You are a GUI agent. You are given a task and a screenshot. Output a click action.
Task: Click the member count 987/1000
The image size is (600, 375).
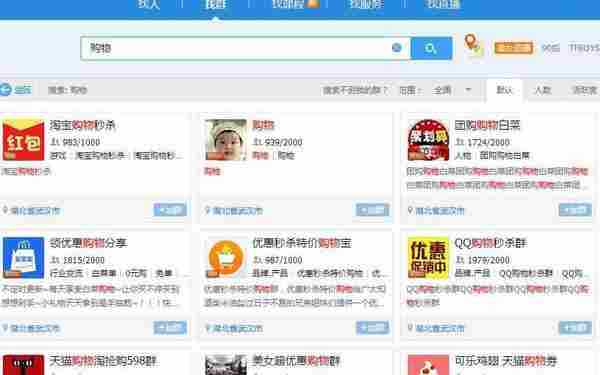[284, 260]
